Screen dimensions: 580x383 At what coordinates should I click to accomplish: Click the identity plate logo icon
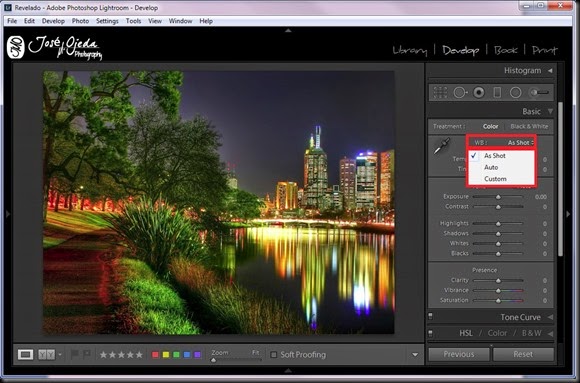point(16,47)
